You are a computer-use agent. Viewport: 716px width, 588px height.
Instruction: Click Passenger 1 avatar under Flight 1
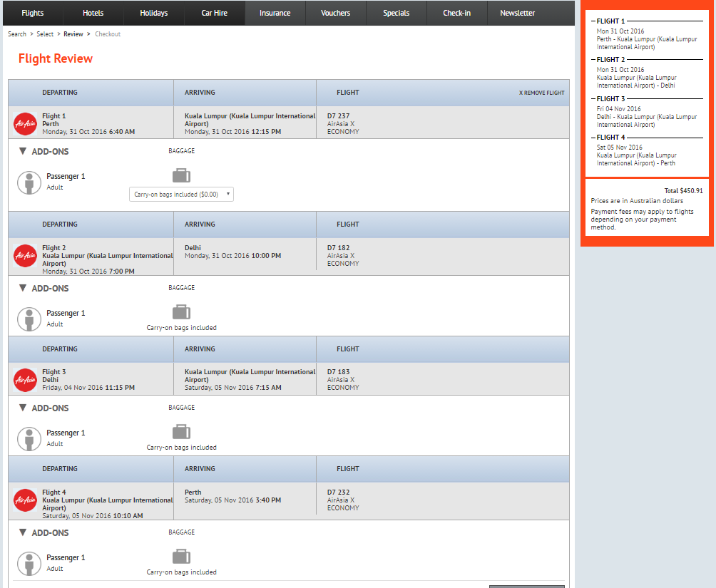[x=29, y=182]
